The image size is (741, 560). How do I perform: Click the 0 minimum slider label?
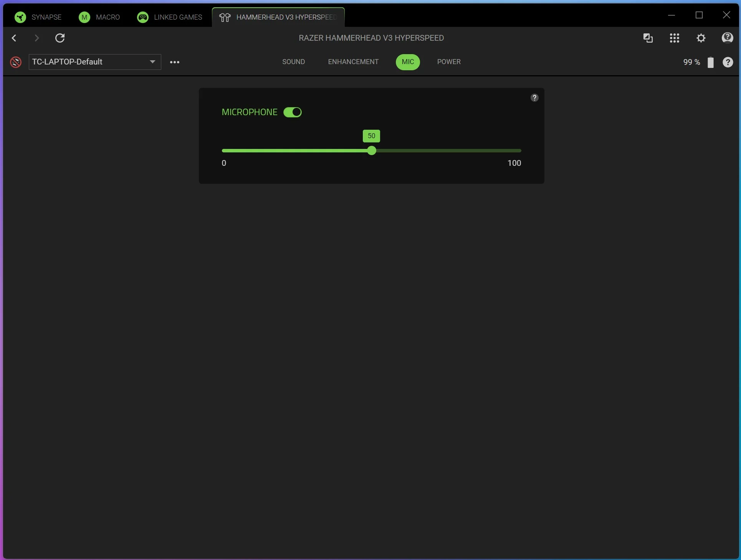click(224, 163)
